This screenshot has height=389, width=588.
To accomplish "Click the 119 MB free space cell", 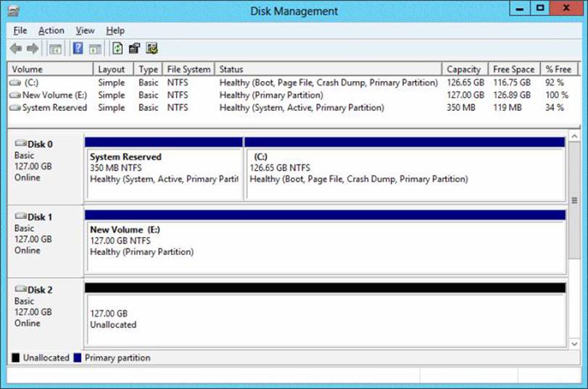I will pyautogui.click(x=508, y=108).
